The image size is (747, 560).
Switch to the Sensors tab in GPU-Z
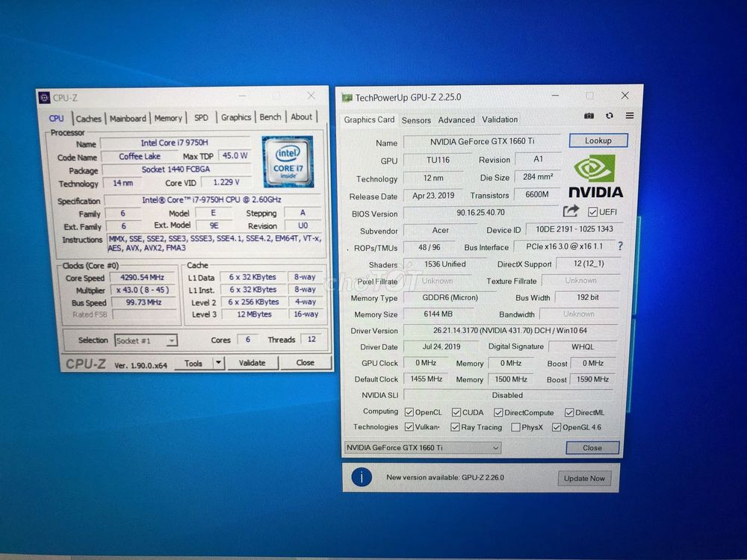(416, 120)
